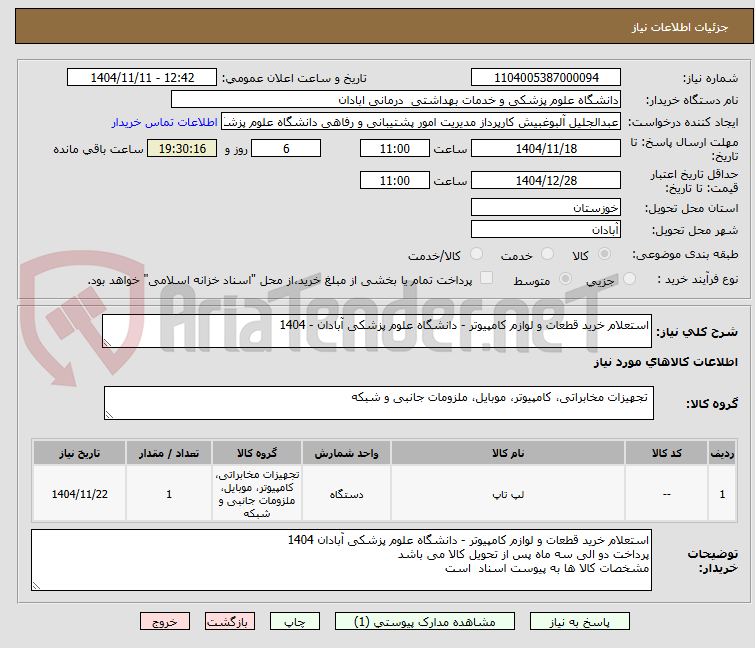Click the need date cell 1404/11/22
The height and width of the screenshot is (648, 755).
79,494
